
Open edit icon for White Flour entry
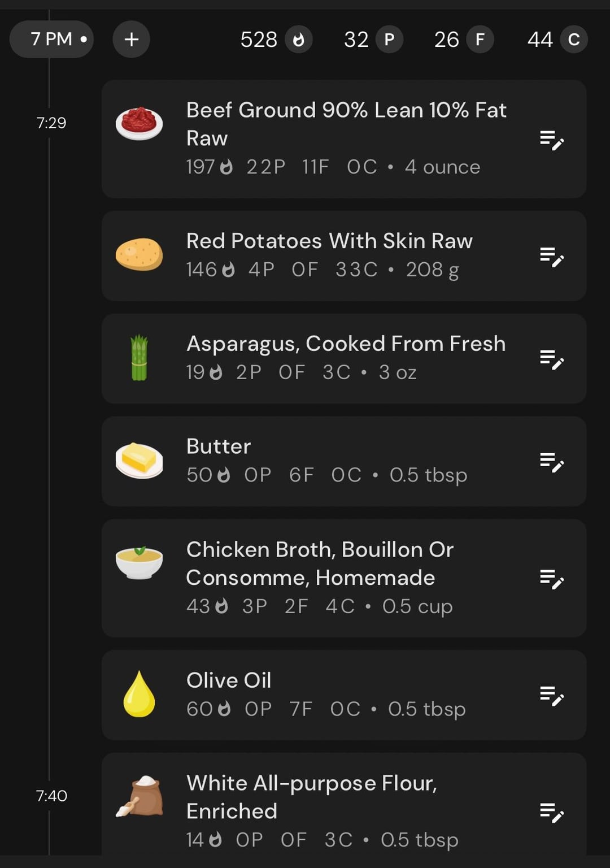[x=552, y=812]
